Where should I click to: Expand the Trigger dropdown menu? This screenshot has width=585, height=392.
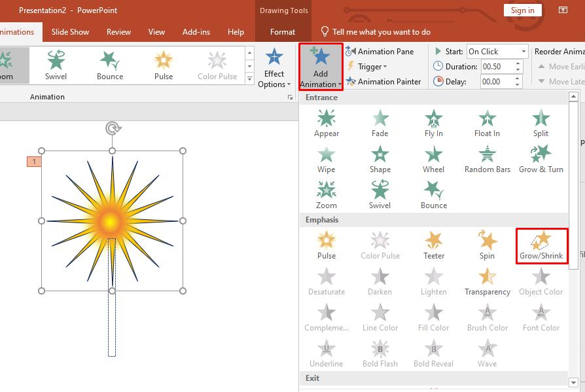tap(372, 66)
